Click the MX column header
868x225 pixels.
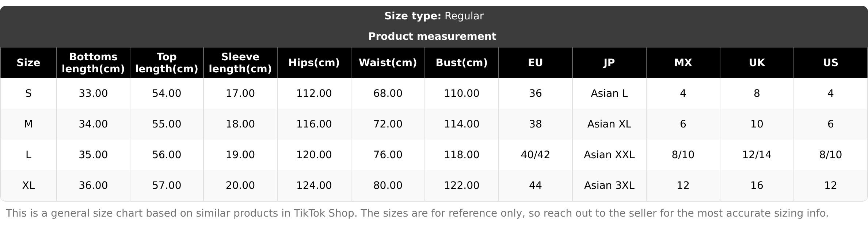[x=683, y=63]
